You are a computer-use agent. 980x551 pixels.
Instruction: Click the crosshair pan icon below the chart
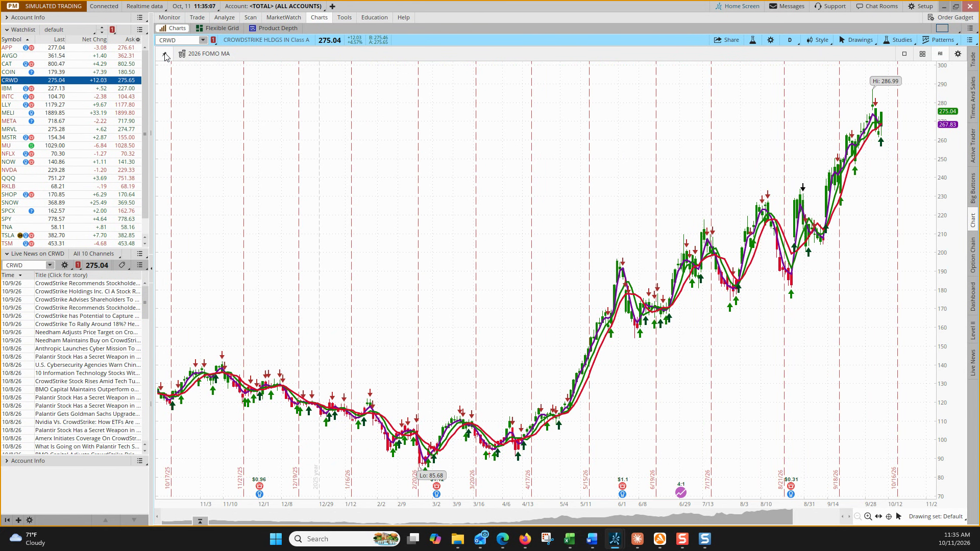coord(889,516)
